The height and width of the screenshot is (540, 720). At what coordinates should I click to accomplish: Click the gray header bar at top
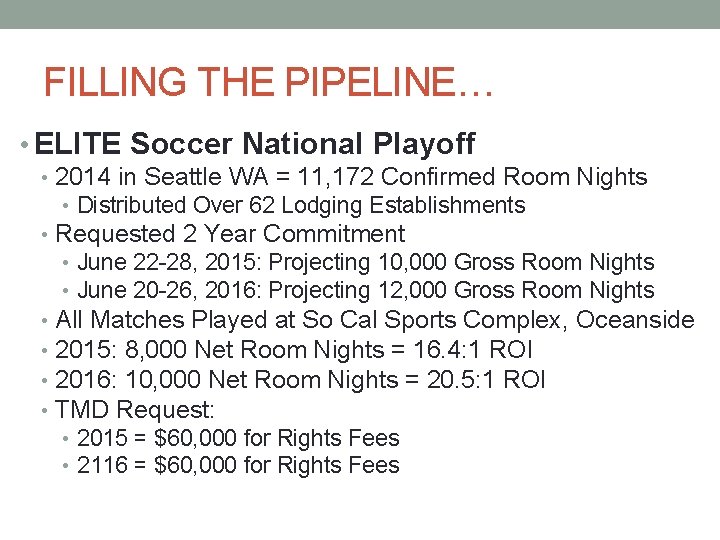click(360, 13)
